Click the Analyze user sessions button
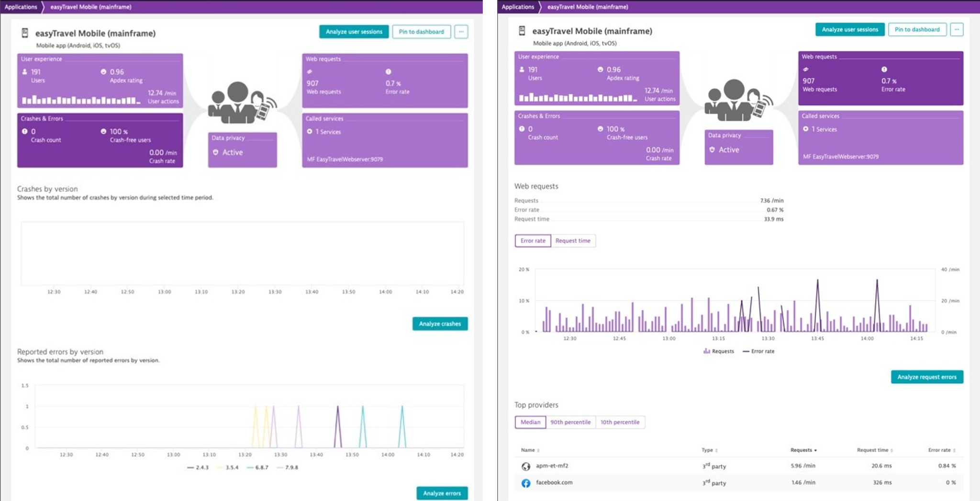This screenshot has height=501, width=980. (354, 32)
